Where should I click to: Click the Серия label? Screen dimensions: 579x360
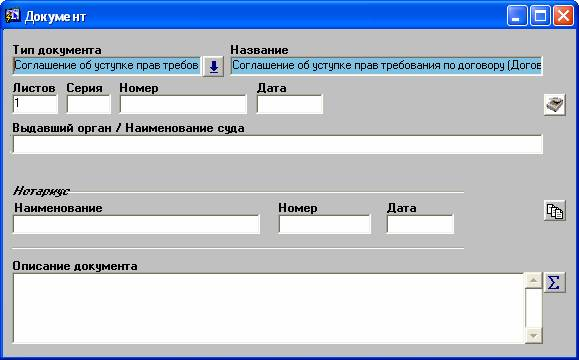pos(85,88)
